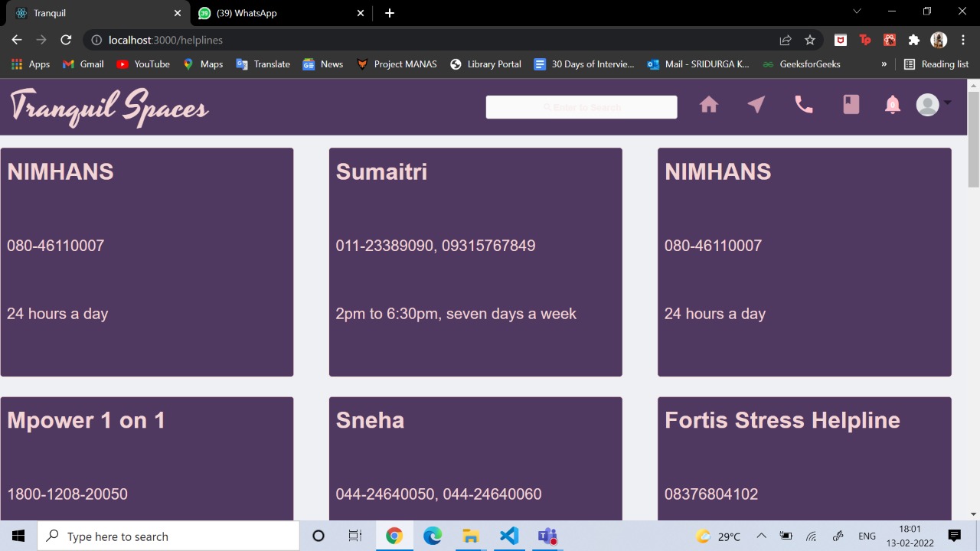
Task: Click the Sneha card heading
Action: [370, 420]
